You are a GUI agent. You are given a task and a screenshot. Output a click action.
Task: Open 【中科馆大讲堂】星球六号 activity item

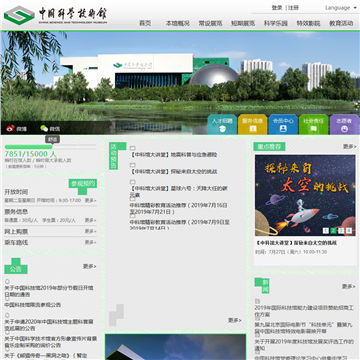179,192
